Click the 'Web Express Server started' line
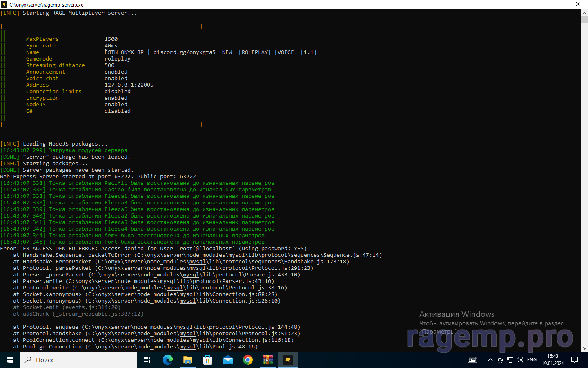Screen dimensions: 588x368 click(x=98, y=177)
